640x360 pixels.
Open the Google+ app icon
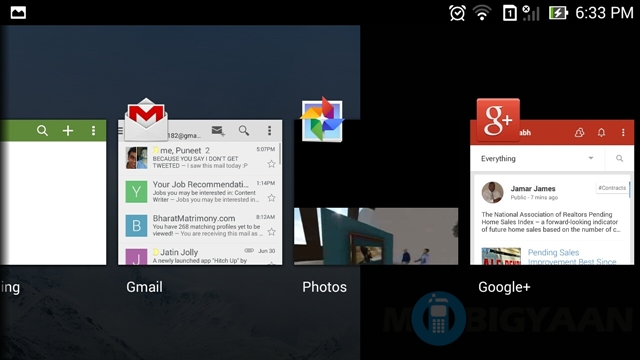pos(498,120)
